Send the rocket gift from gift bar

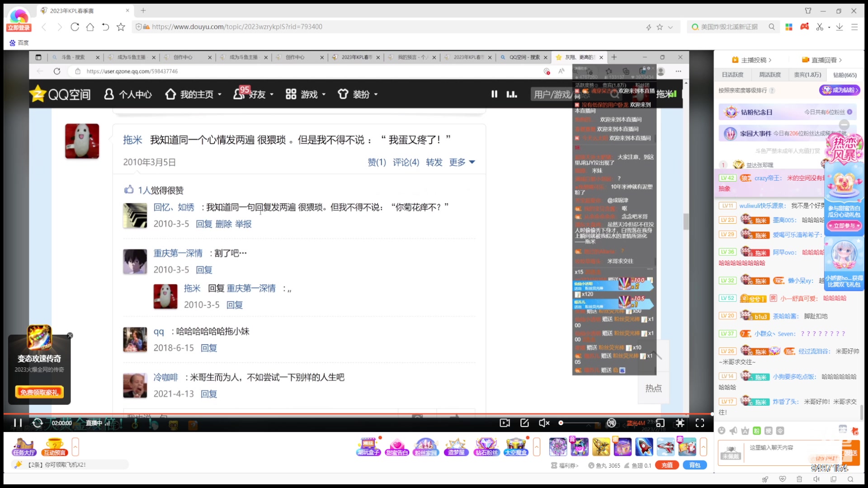click(644, 447)
